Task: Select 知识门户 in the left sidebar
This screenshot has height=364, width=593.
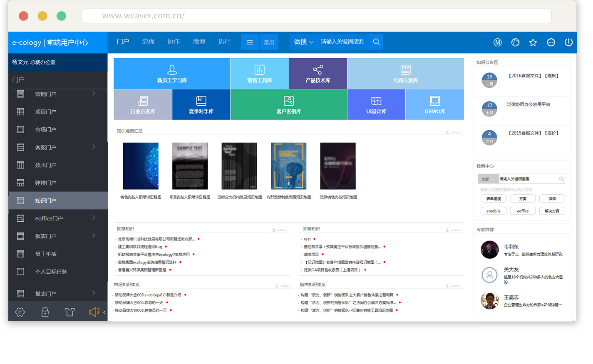Action: [46, 201]
